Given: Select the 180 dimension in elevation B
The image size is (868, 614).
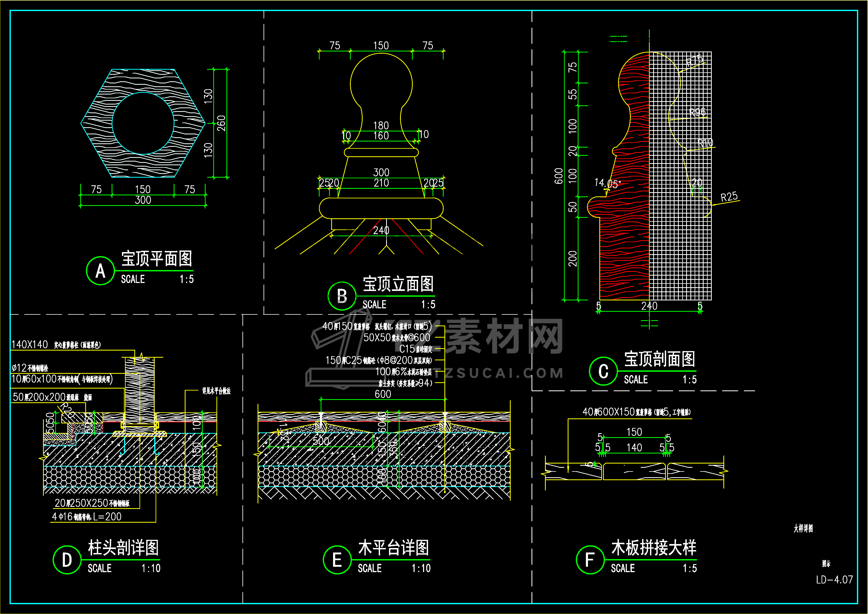Looking at the screenshot, I should [381, 126].
